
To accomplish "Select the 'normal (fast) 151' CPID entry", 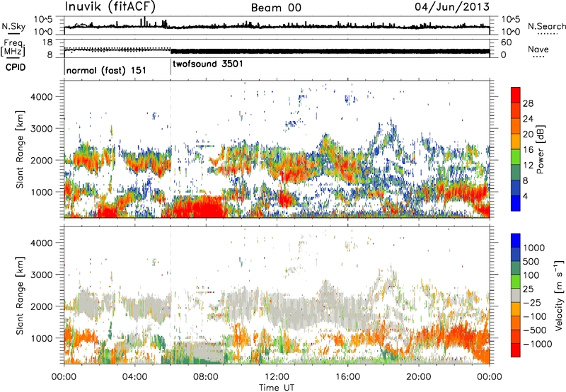I will click(x=106, y=70).
